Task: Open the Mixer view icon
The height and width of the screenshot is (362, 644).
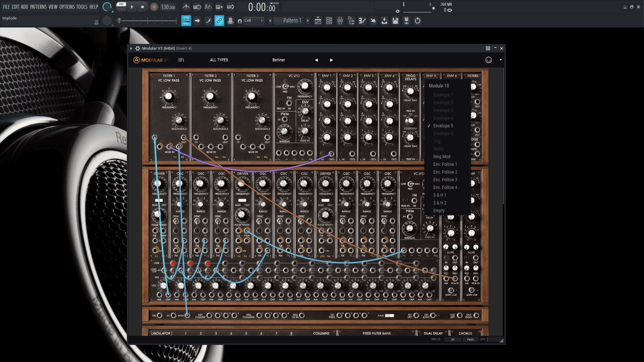Action: pyautogui.click(x=340, y=21)
